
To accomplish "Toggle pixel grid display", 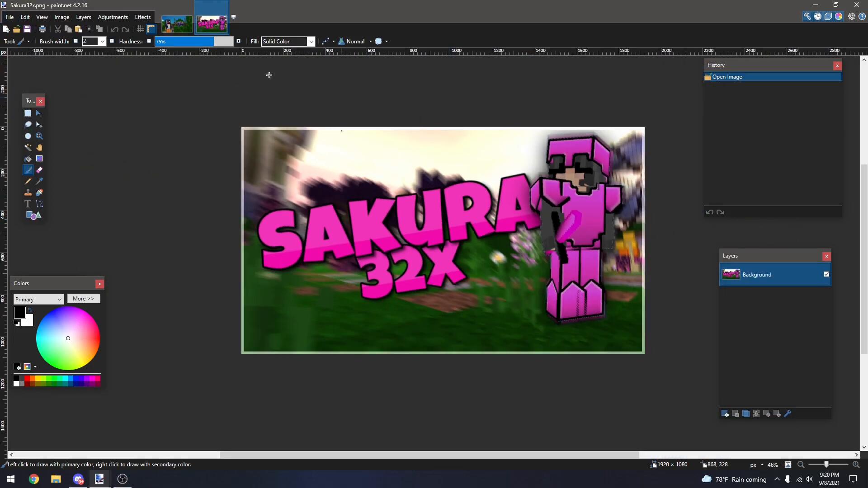I will (140, 29).
